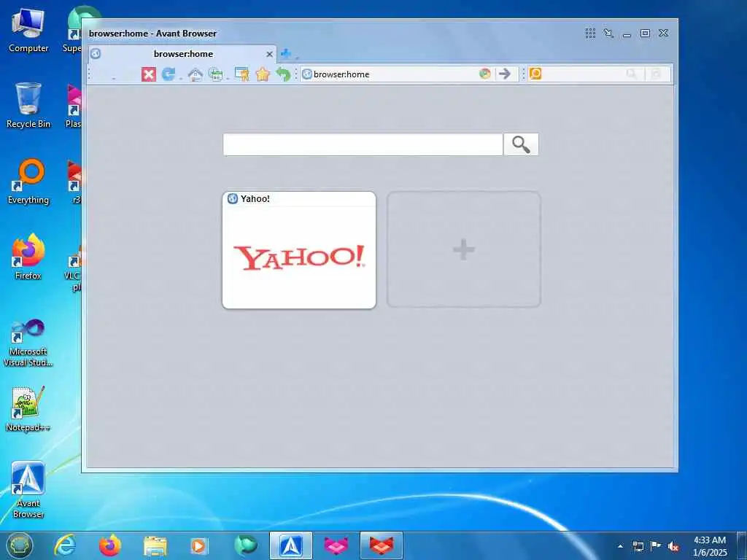Click the Recycle Bin desktop icon
This screenshot has height=560, width=747.
tap(28, 105)
